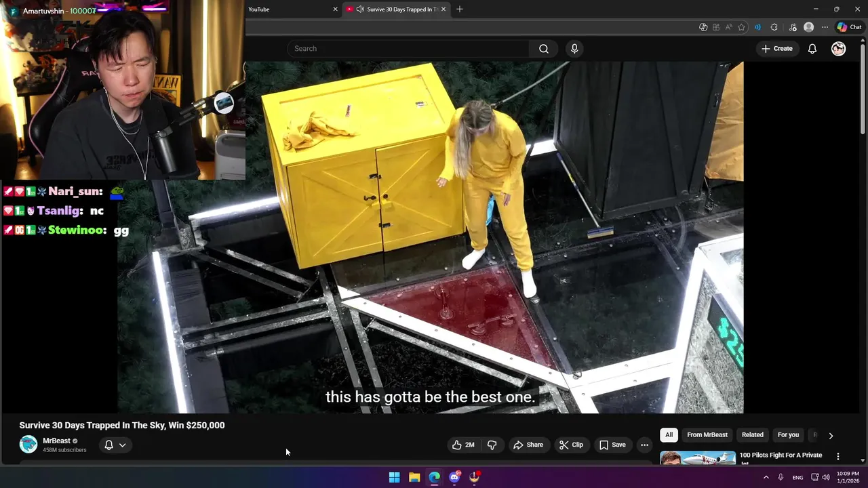Click the YouTube Search input field
Screen dimensions: 868x488
(408, 49)
